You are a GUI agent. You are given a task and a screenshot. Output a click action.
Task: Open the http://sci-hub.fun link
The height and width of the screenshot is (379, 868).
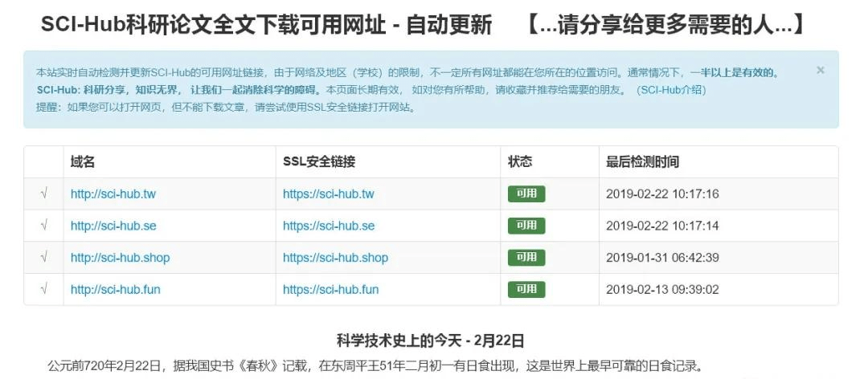click(115, 290)
